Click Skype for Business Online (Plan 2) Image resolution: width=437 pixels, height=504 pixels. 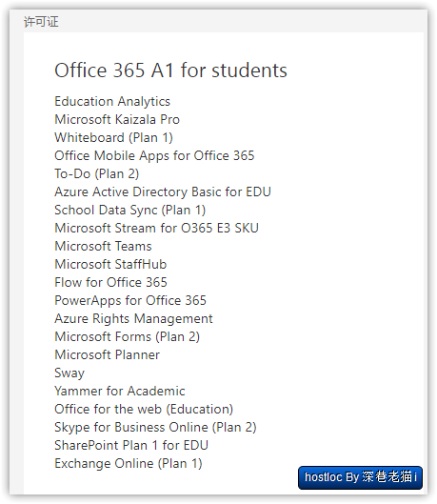155,428
